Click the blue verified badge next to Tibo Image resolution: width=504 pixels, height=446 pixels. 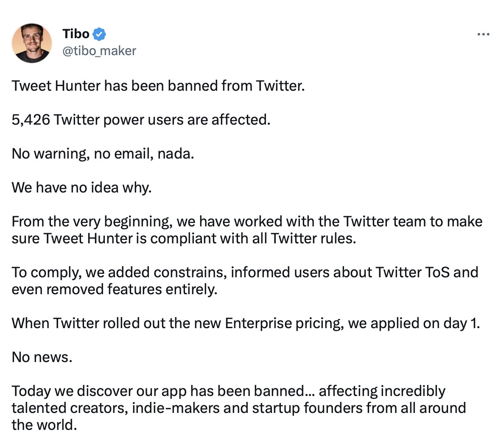[x=98, y=34]
